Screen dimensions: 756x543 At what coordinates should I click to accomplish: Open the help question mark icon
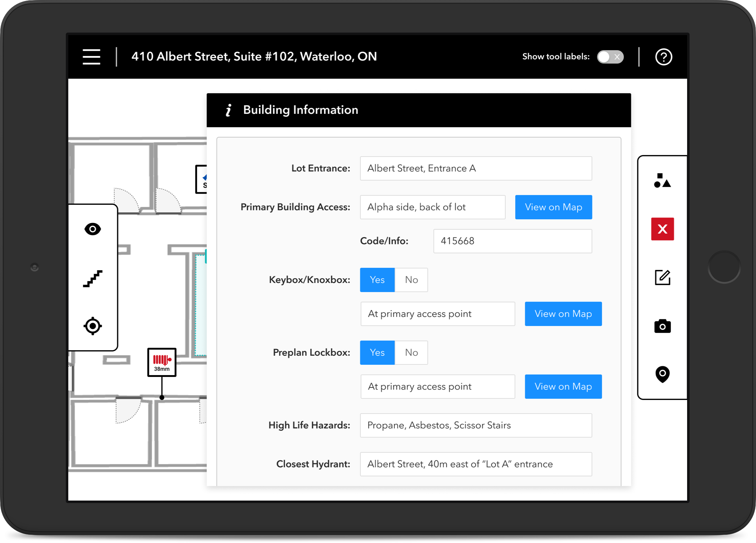[663, 57]
